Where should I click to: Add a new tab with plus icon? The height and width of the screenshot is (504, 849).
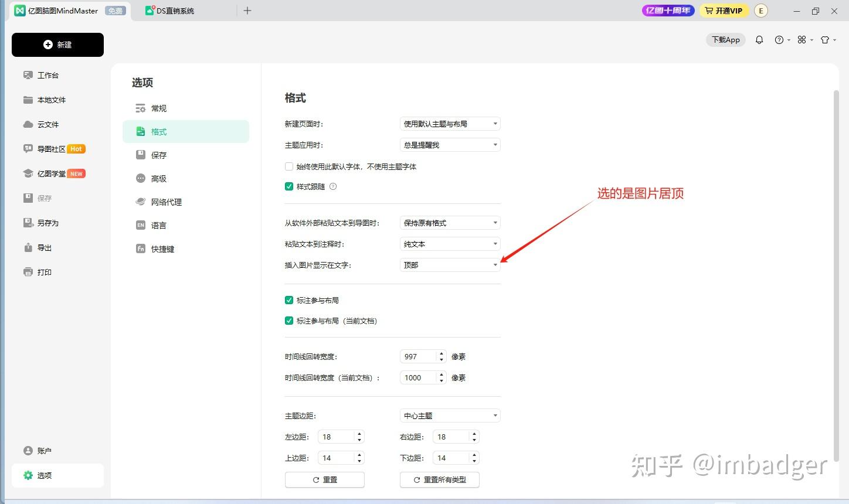247,11
